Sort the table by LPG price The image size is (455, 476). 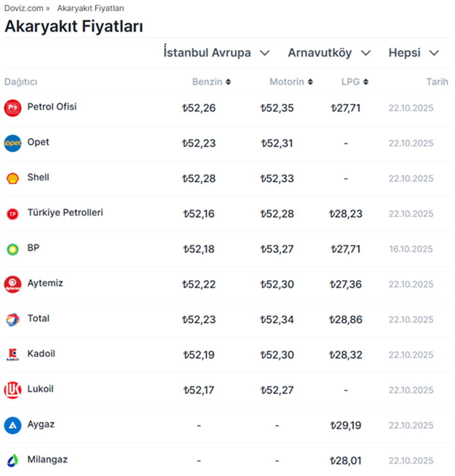tap(355, 82)
